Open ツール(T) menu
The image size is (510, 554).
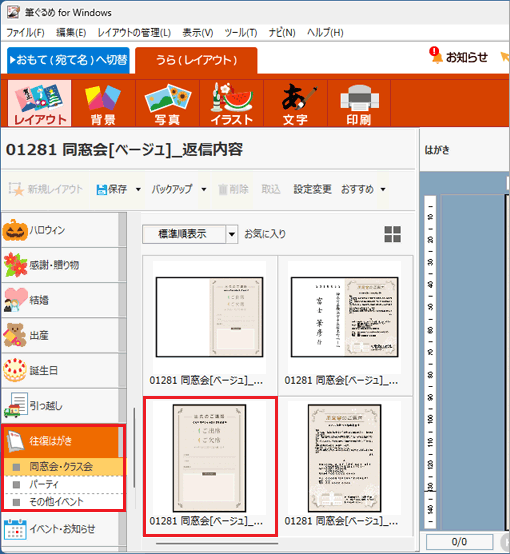click(x=241, y=33)
